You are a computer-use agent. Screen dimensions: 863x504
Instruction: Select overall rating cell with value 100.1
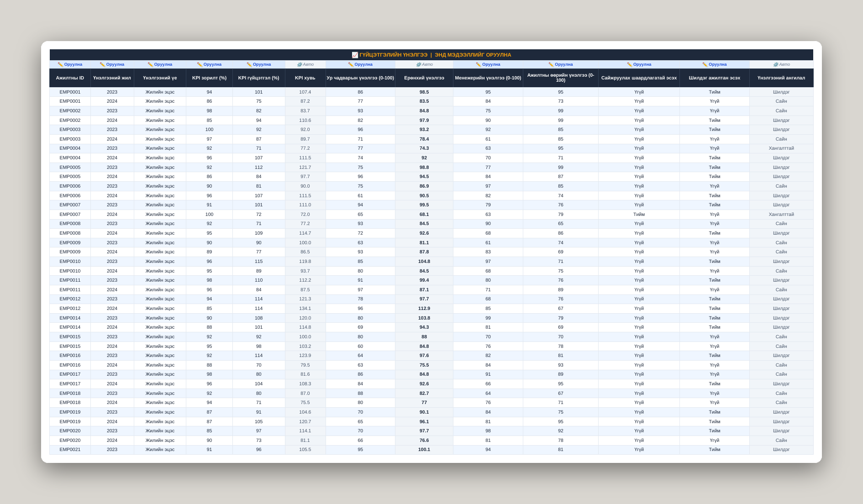424,450
